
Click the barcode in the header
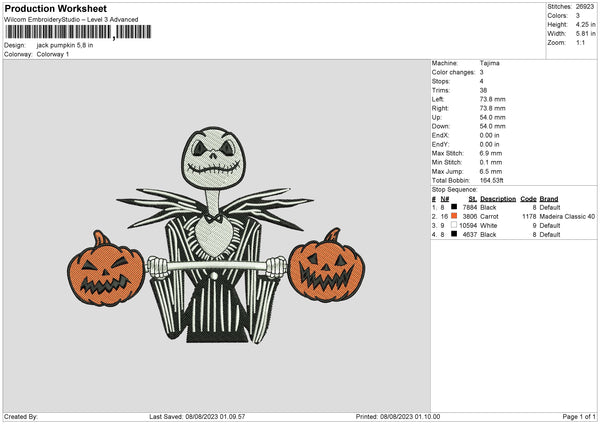[x=78, y=32]
